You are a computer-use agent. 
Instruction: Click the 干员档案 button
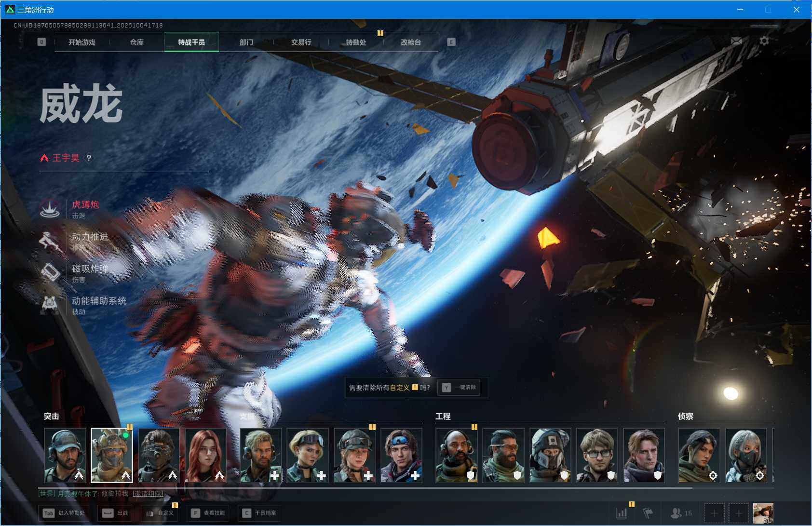(x=260, y=513)
